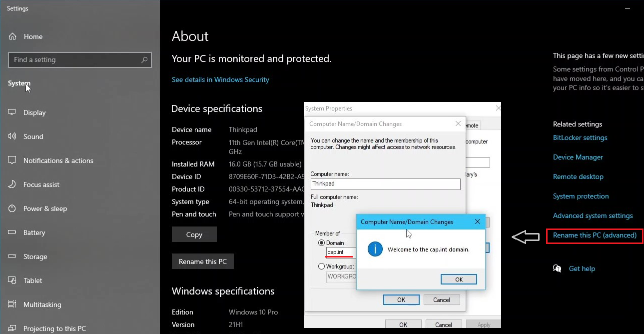Click Cancel in System Properties window
Image resolution: width=644 pixels, height=334 pixels.
pos(444,324)
